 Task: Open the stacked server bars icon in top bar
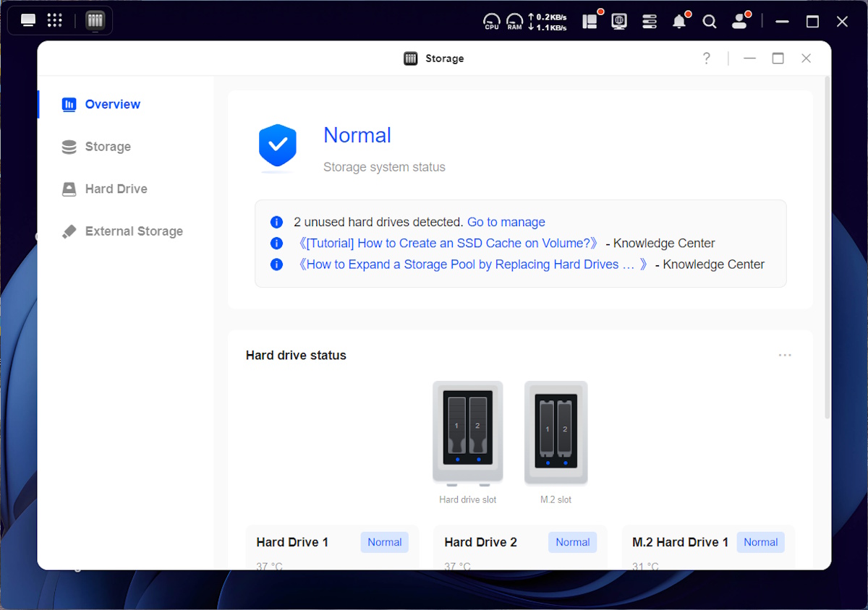[650, 22]
